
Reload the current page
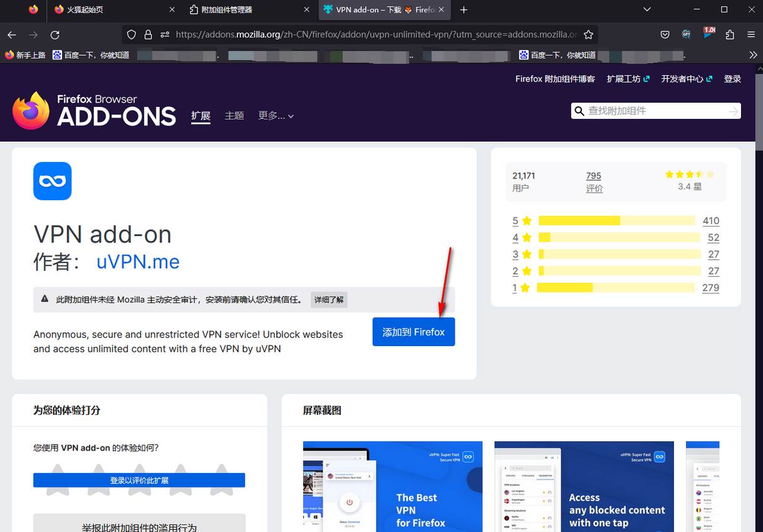tap(55, 35)
